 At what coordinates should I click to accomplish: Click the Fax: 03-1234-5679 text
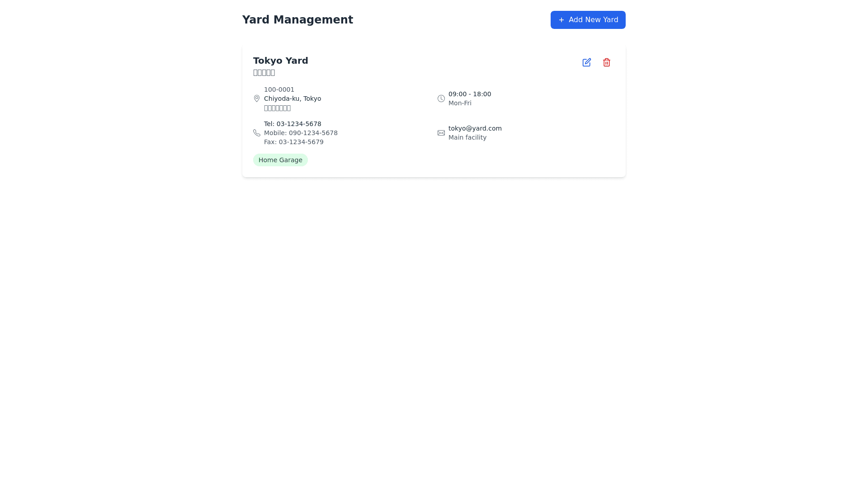[x=293, y=142]
